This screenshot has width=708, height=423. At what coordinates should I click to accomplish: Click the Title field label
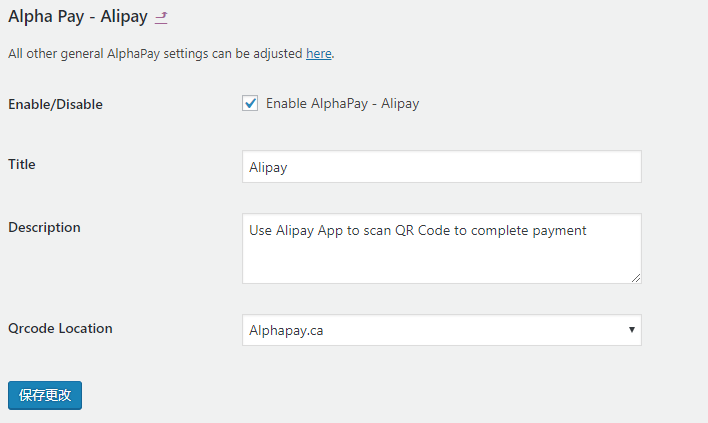(x=22, y=164)
